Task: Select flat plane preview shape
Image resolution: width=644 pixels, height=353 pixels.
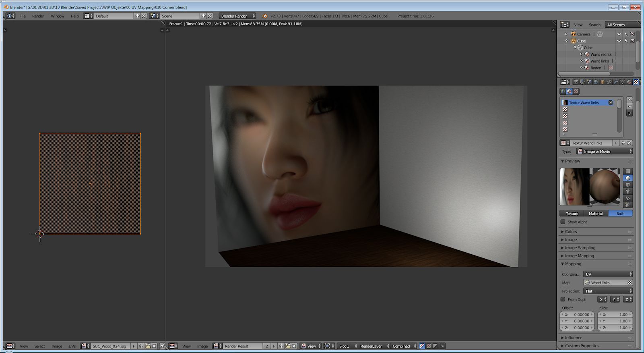Action: point(627,171)
